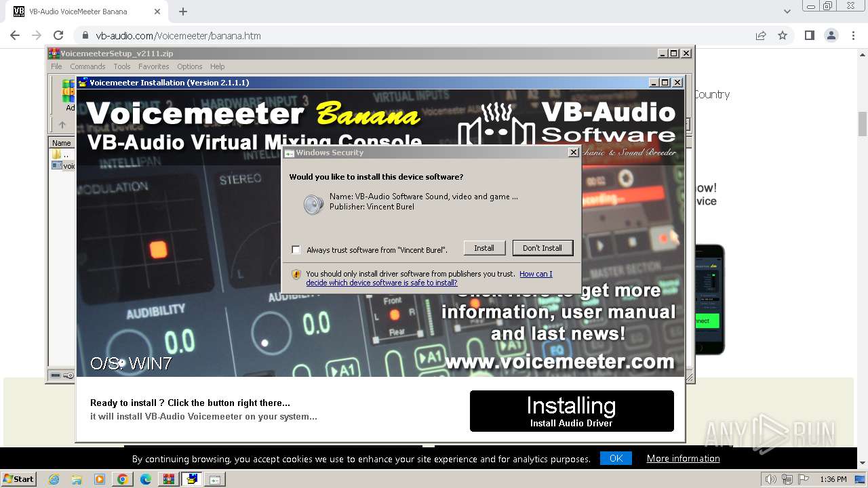The height and width of the screenshot is (488, 868).
Task: Open the Windows Start menu
Action: pos(18,479)
